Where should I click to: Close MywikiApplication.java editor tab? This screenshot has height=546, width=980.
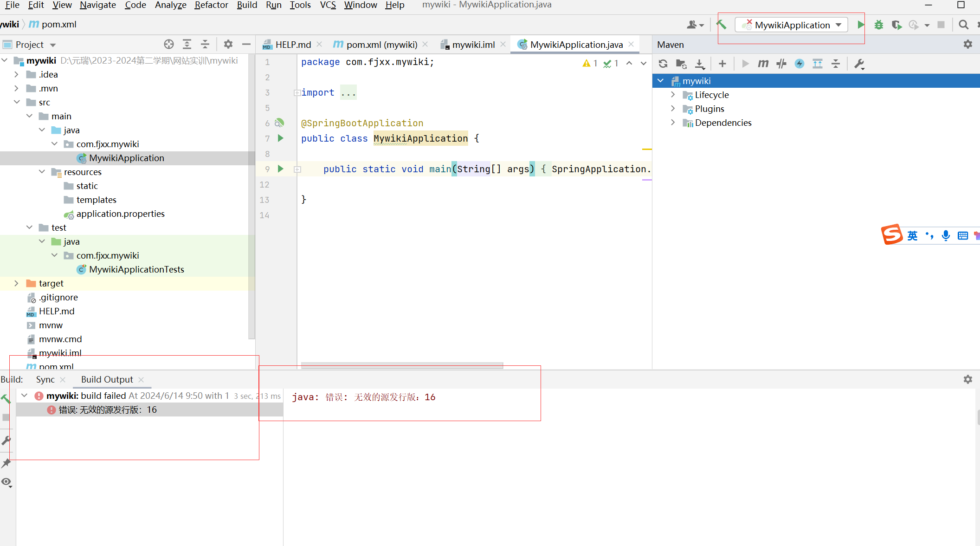click(631, 44)
